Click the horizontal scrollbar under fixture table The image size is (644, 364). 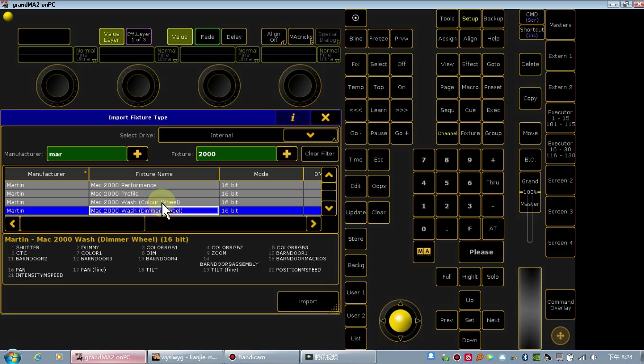(163, 224)
